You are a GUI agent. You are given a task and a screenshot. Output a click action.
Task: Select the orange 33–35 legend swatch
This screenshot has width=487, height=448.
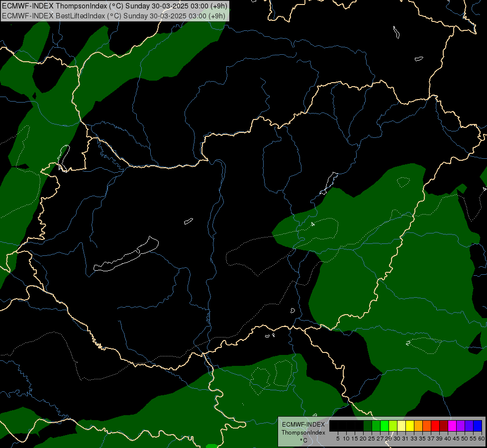tap(418, 426)
